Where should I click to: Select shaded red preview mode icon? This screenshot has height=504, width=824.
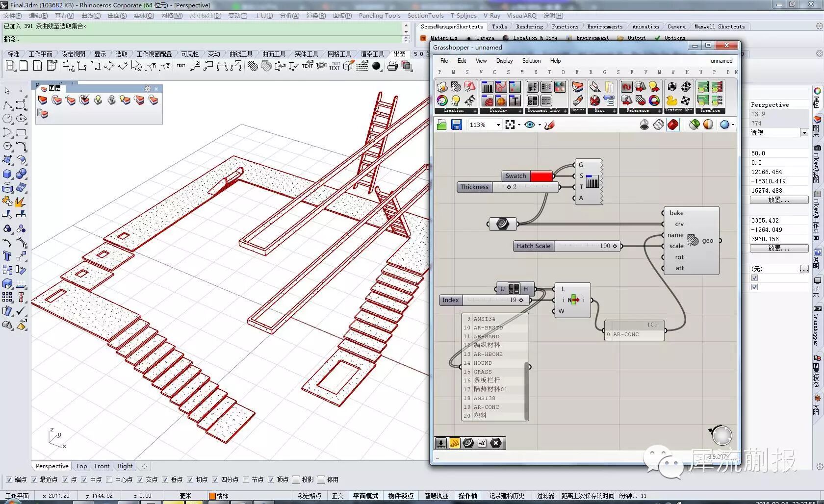[x=673, y=125]
